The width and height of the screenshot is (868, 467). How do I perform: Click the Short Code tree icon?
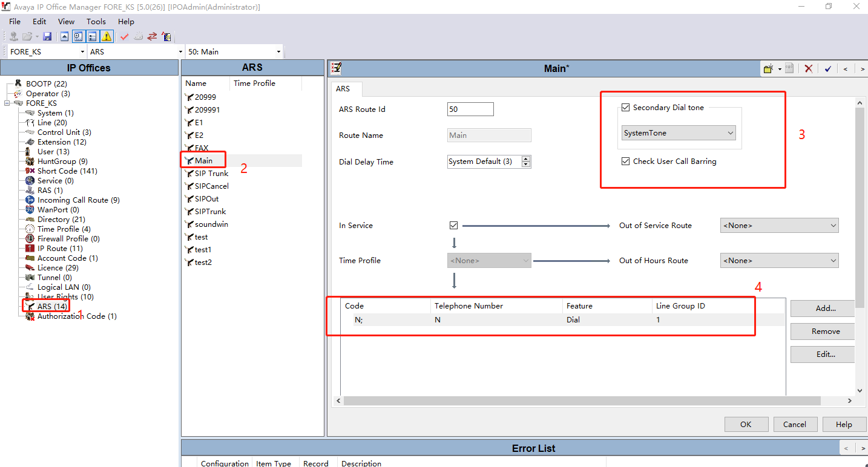(x=30, y=171)
